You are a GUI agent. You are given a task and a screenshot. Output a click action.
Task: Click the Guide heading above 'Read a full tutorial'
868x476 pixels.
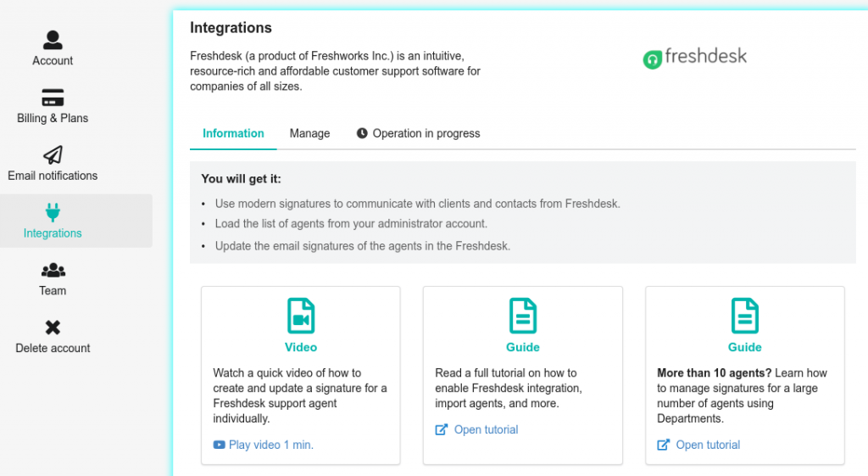522,347
